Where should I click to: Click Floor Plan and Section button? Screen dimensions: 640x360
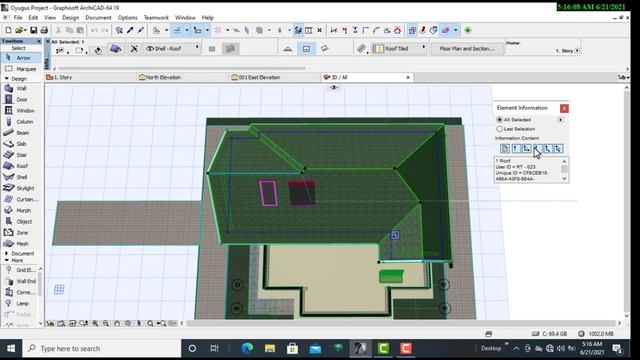tap(467, 49)
